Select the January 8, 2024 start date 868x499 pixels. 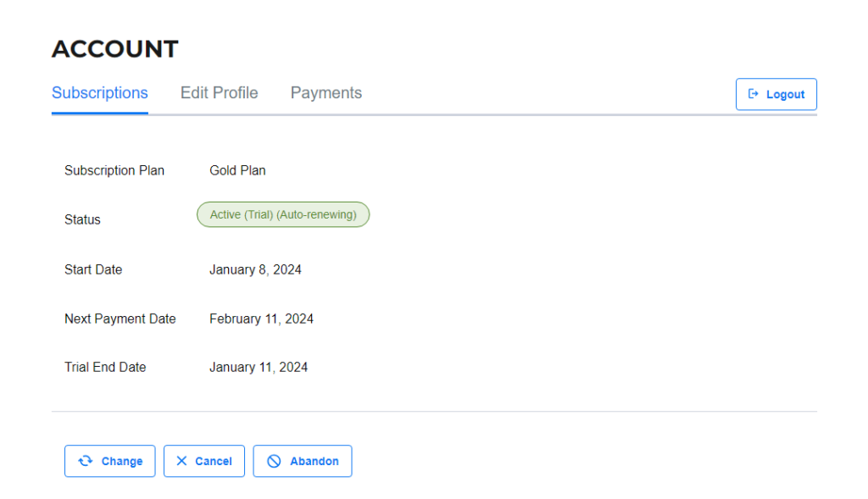255,269
